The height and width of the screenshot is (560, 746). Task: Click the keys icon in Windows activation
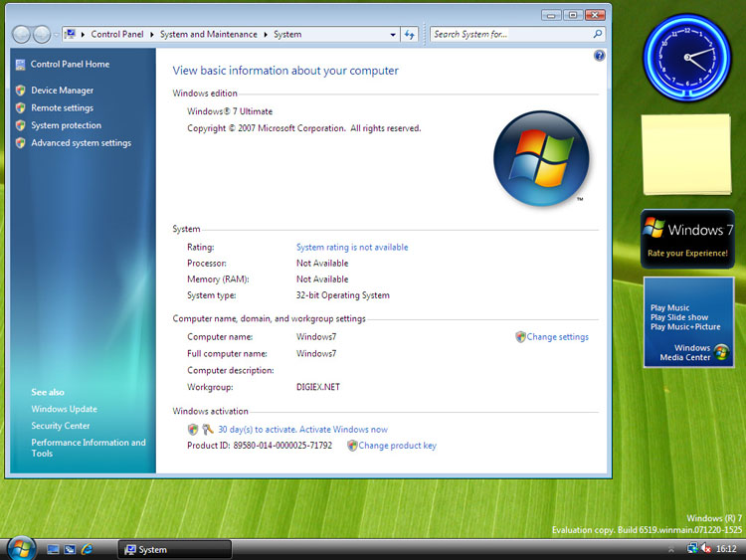(x=208, y=429)
